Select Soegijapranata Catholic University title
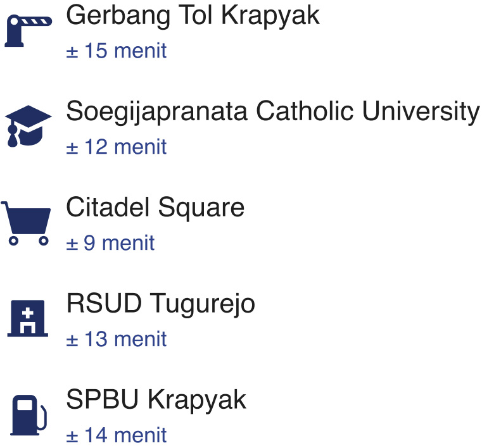The width and height of the screenshot is (482, 448). click(x=272, y=112)
